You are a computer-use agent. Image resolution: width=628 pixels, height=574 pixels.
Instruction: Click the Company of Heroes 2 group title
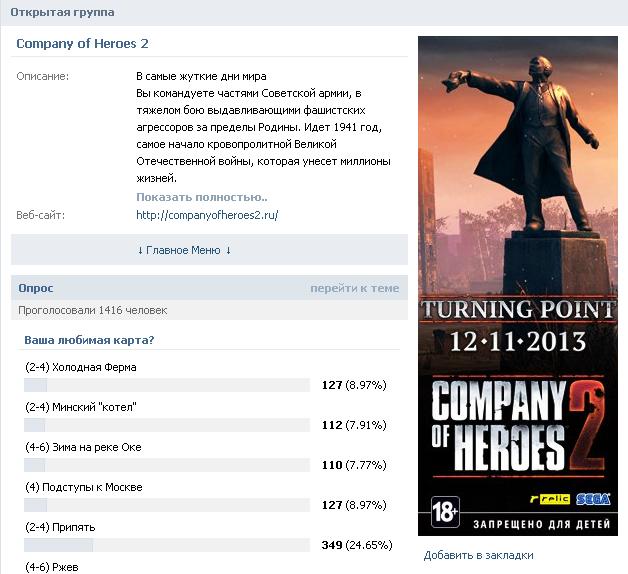82,44
